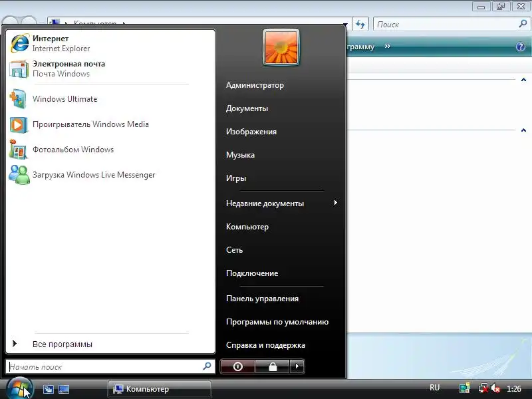Open Документы folder
532x399 pixels.
[247, 108]
